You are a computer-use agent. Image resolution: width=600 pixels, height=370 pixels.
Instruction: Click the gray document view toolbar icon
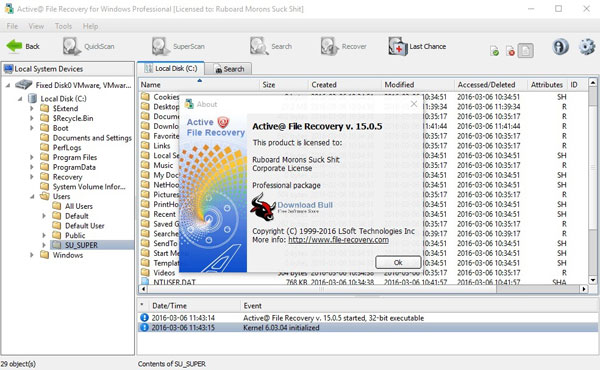click(x=526, y=51)
